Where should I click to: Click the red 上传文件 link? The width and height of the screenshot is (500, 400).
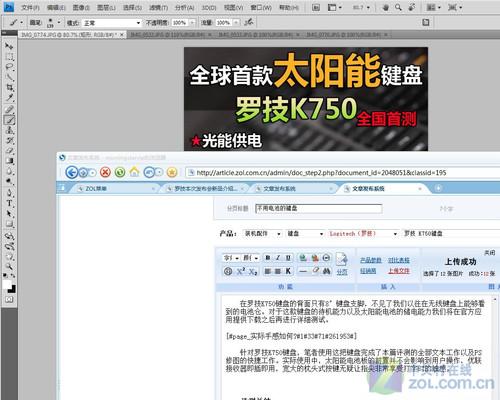(x=399, y=271)
